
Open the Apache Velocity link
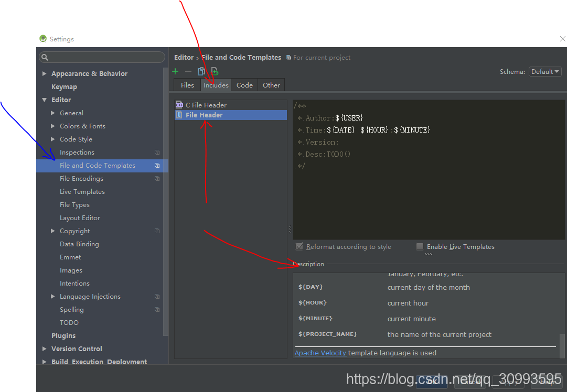320,353
